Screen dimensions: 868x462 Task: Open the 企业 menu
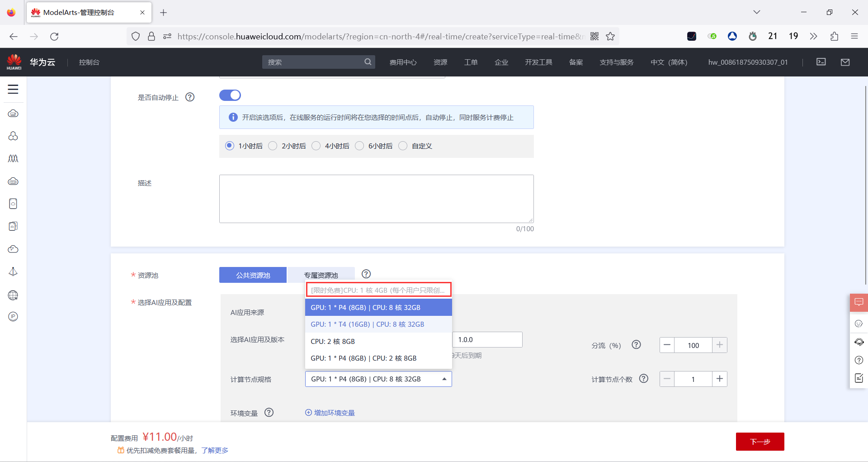click(501, 62)
